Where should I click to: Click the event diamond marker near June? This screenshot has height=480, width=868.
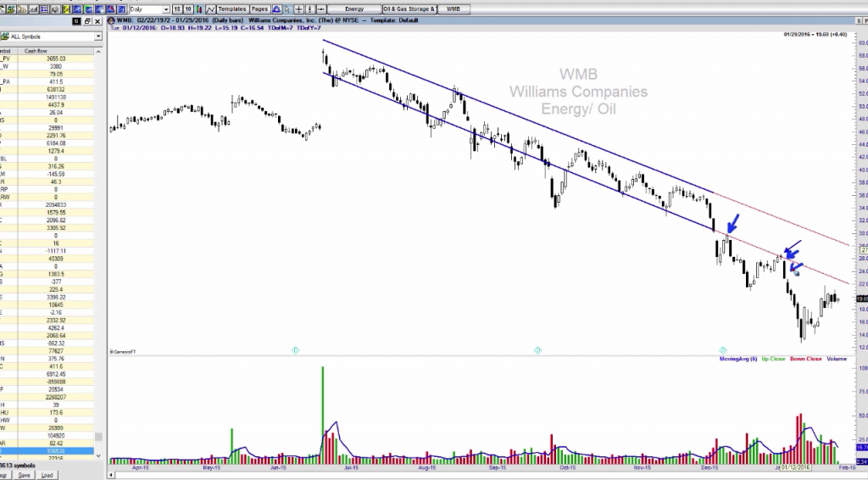click(295, 350)
